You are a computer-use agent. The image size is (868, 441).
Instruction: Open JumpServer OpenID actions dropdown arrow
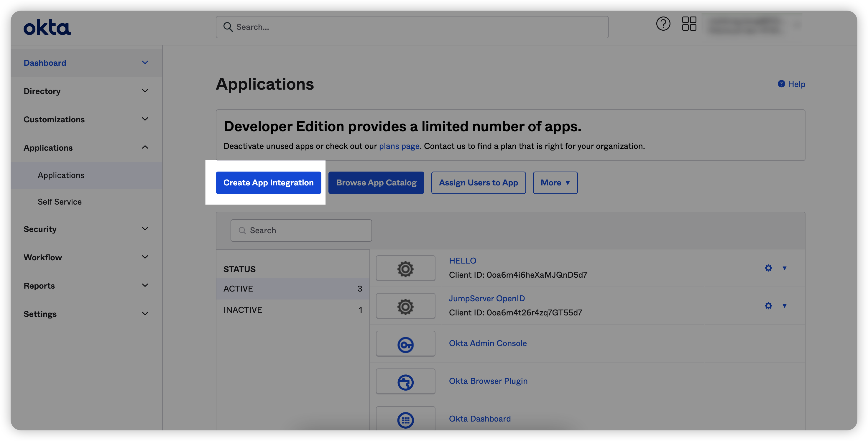point(785,306)
